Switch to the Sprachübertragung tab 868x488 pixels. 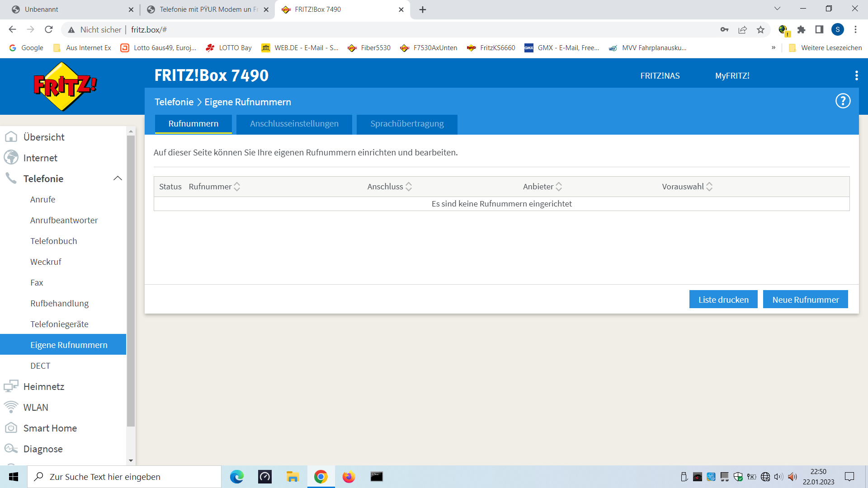point(407,124)
